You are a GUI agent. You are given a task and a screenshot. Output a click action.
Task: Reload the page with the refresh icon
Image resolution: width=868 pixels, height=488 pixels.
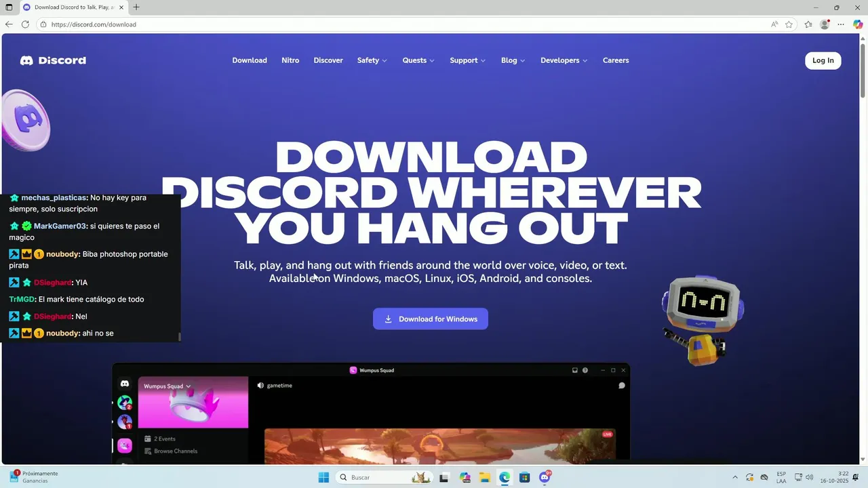(25, 24)
